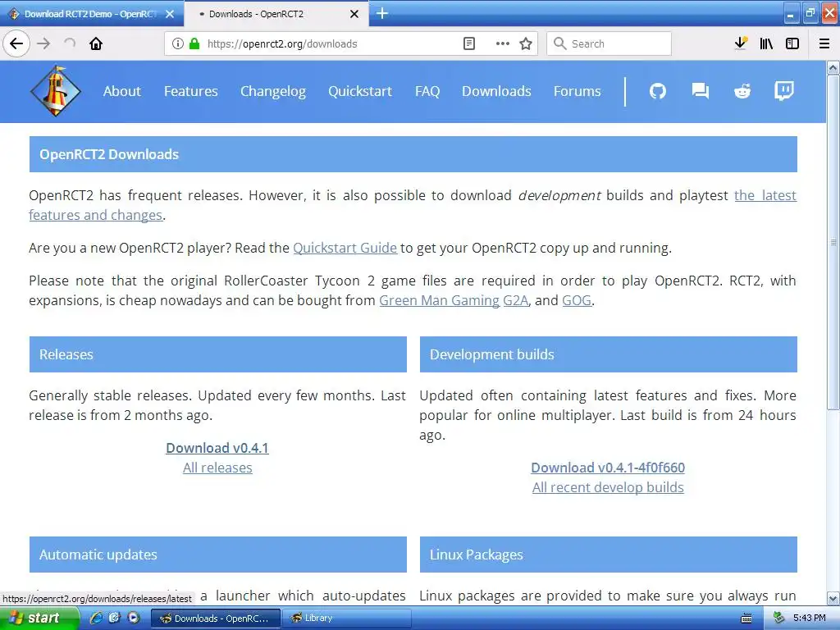Open the Green Man Gaming link
The image size is (840, 630).
coord(440,300)
